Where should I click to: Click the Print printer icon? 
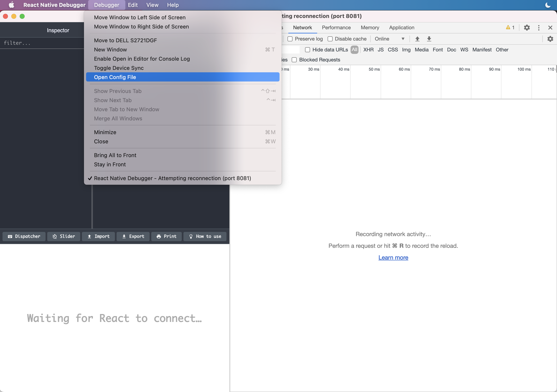159,237
